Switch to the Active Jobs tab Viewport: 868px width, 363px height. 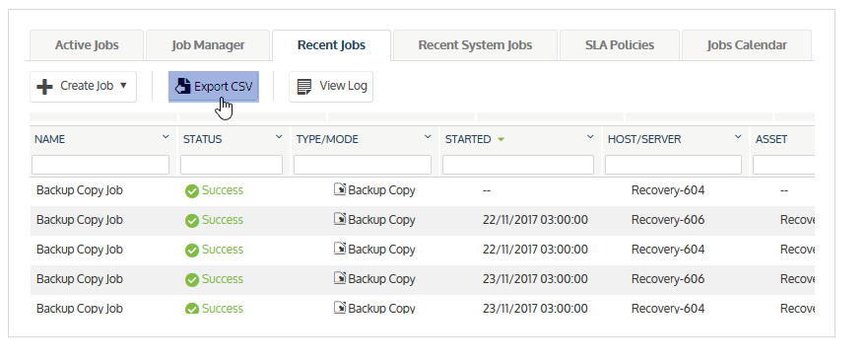click(x=87, y=45)
